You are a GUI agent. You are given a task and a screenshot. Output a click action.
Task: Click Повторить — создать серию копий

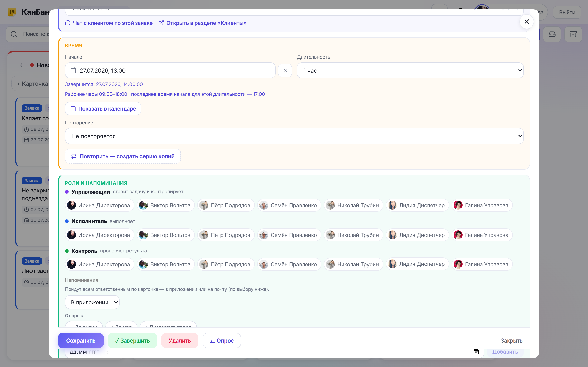pyautogui.click(x=123, y=156)
